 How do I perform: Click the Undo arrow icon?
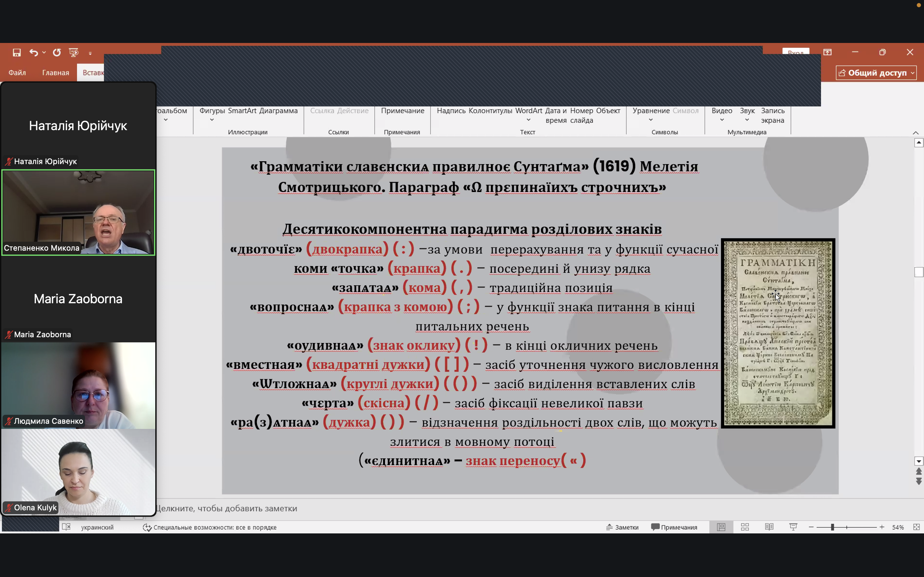[34, 53]
